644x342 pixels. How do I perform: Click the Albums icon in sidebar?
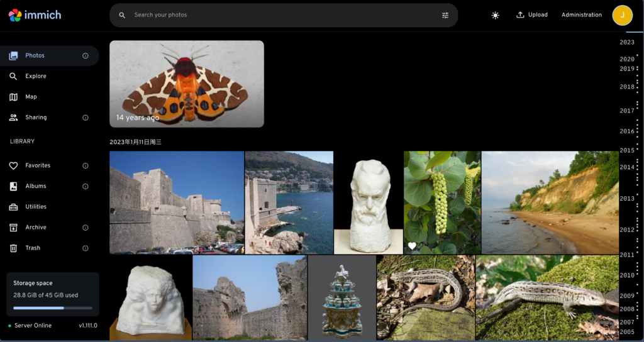coord(14,186)
